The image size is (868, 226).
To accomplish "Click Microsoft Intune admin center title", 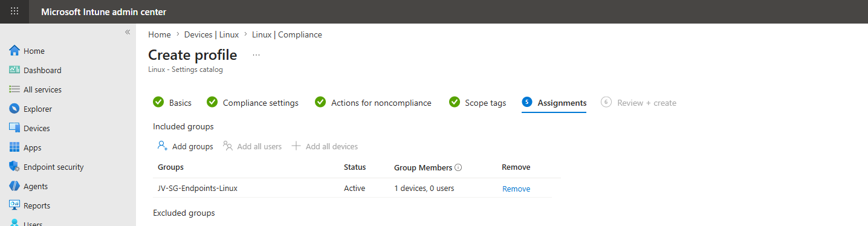I will [103, 11].
